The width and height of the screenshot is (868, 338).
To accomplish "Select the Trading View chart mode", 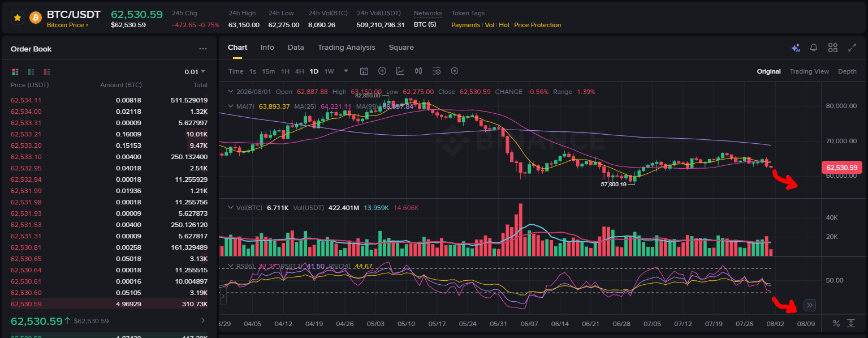I will pos(809,71).
